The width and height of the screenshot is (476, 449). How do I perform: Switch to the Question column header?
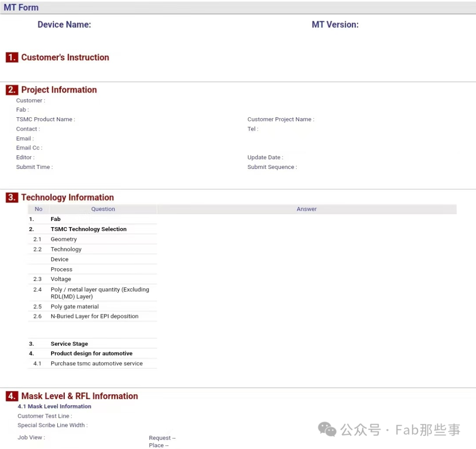[103, 209]
